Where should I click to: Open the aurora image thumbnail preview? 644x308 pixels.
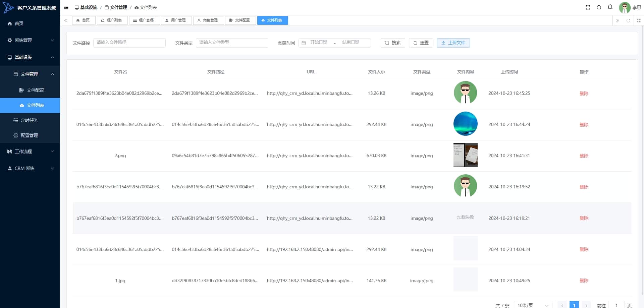pyautogui.click(x=466, y=124)
